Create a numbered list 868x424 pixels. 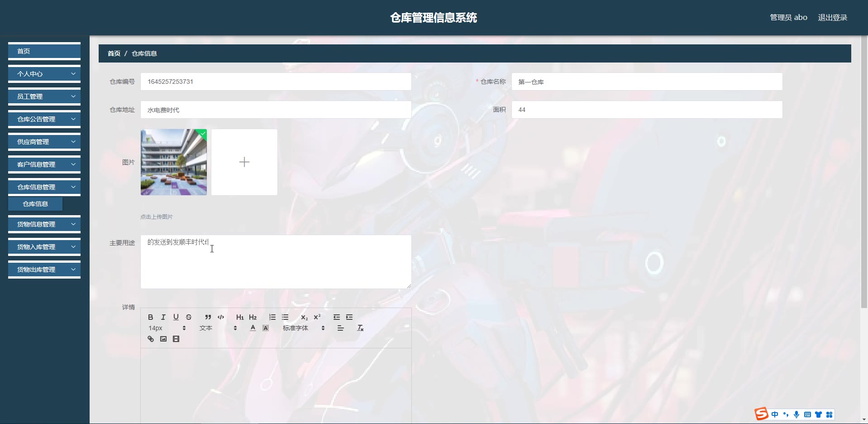click(272, 317)
